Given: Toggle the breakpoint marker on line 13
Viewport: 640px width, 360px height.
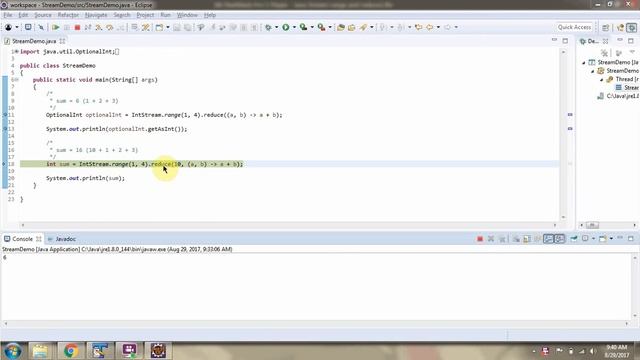Looking at the screenshot, I should coord(5,129).
